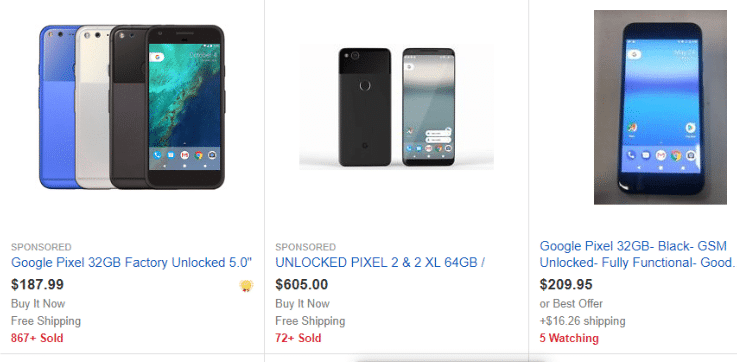Click the 'or Best Offer' text
This screenshot has width=737, height=362.
tap(571, 304)
